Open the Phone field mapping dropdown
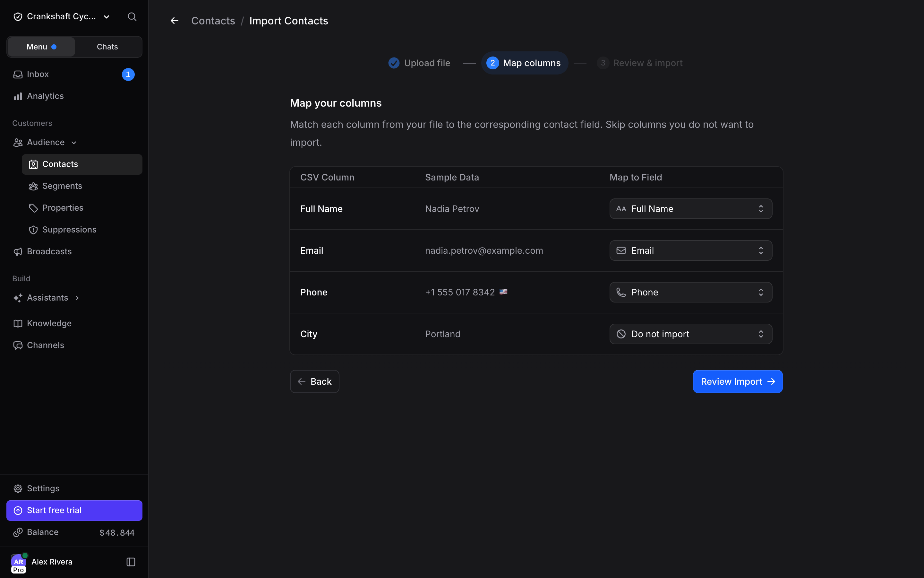The image size is (924, 578). click(690, 292)
